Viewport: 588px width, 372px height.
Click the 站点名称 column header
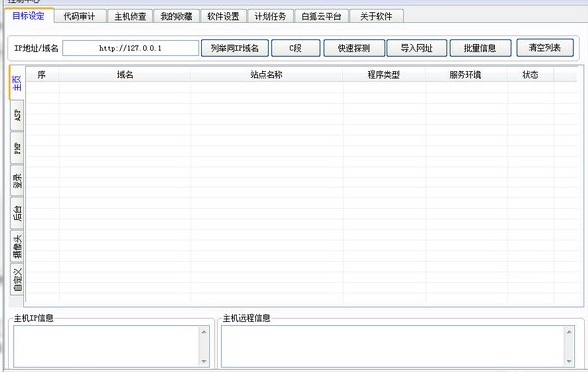coord(267,75)
